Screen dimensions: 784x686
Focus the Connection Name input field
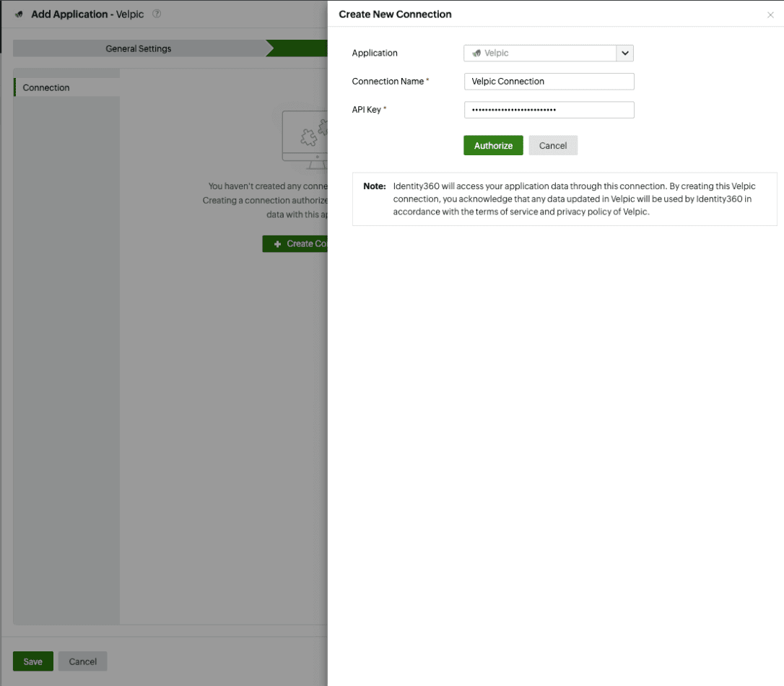tap(549, 82)
